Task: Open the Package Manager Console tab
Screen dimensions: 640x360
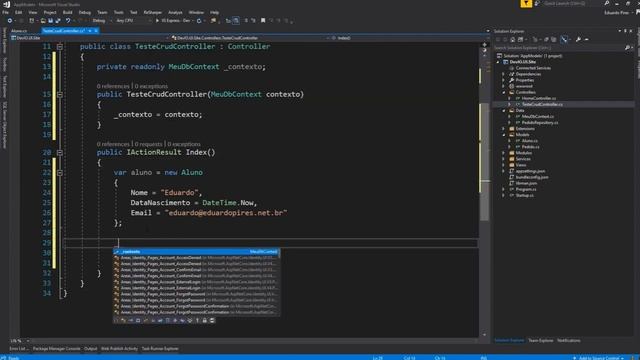Action: (56, 349)
